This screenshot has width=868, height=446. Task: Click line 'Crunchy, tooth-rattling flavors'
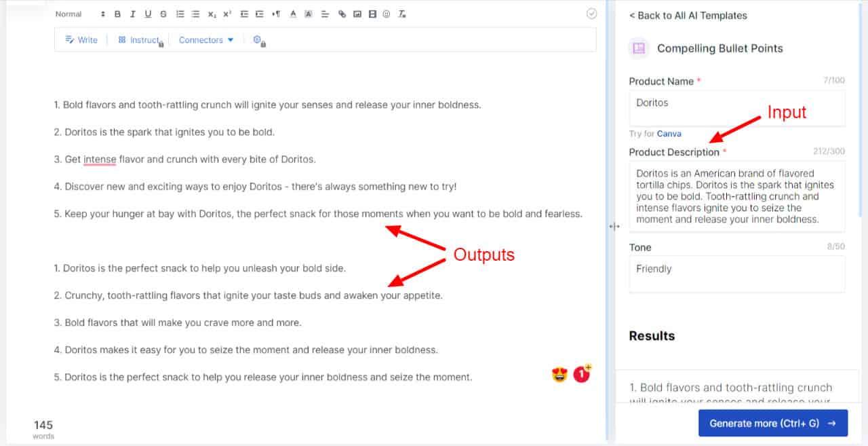pyautogui.click(x=248, y=296)
